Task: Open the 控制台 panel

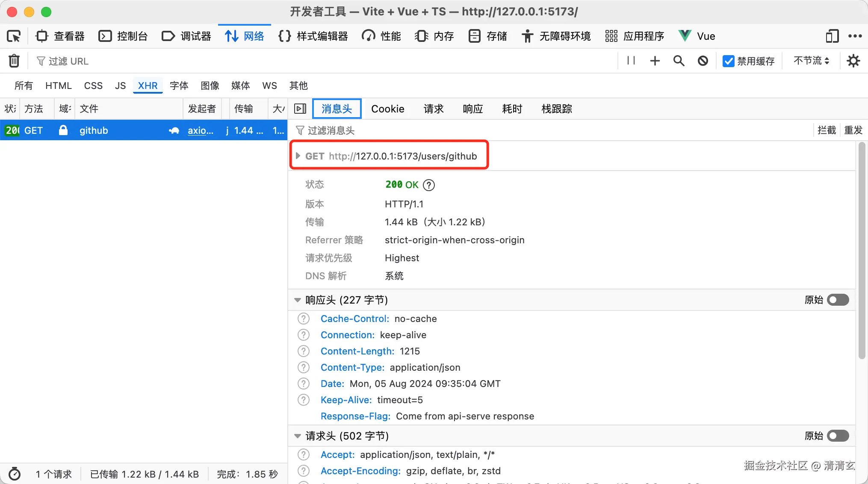Action: [x=123, y=36]
